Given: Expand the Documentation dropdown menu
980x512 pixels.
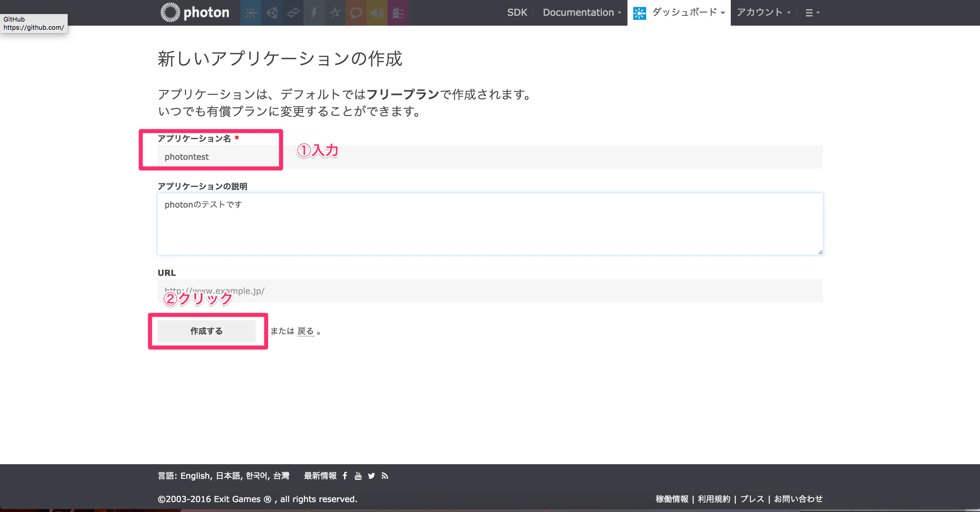Looking at the screenshot, I should [582, 13].
